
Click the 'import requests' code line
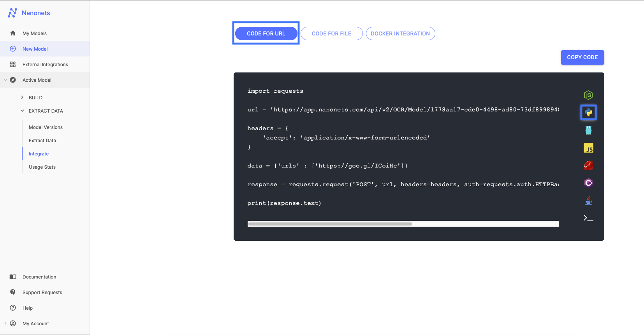tap(275, 91)
